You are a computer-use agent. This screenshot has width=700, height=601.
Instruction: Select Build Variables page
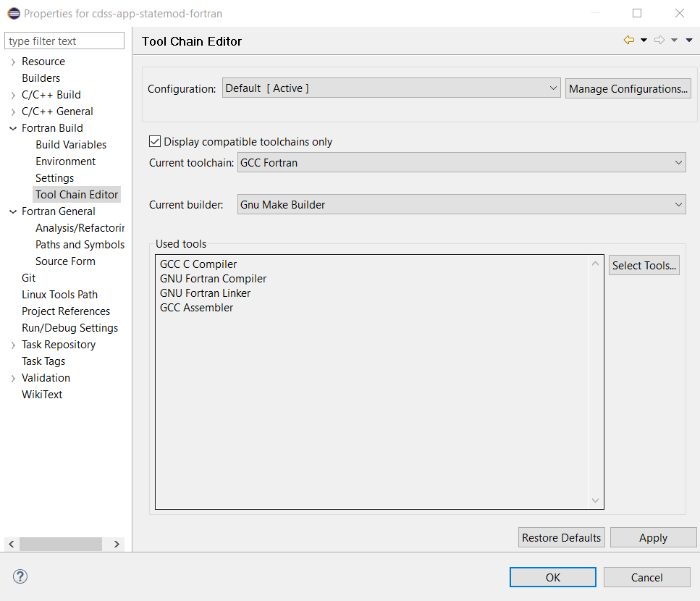click(71, 145)
